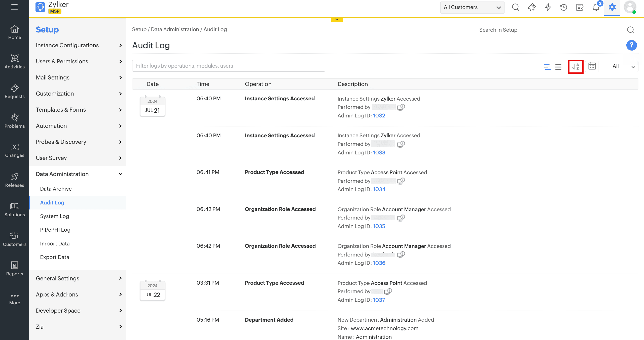Screen dimensions: 644x340
Task: Click the filter logs input field
Action: (228, 66)
